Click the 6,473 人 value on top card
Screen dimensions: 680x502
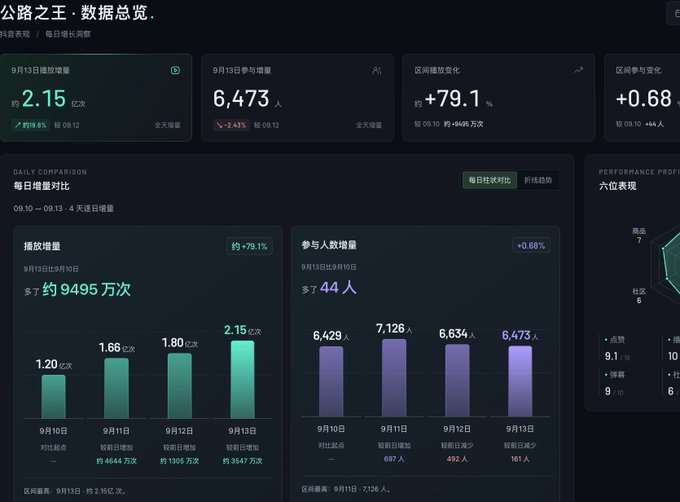(x=247, y=99)
